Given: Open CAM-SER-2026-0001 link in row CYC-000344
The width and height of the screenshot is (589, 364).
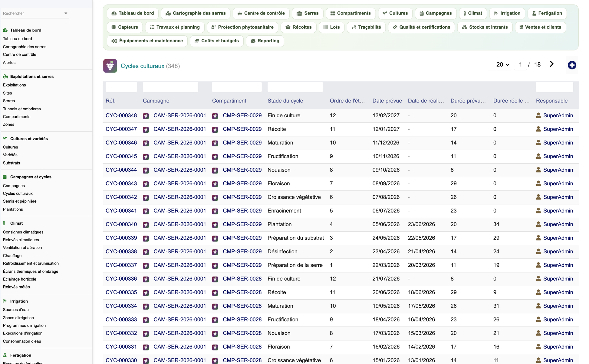Looking at the screenshot, I should (180, 170).
